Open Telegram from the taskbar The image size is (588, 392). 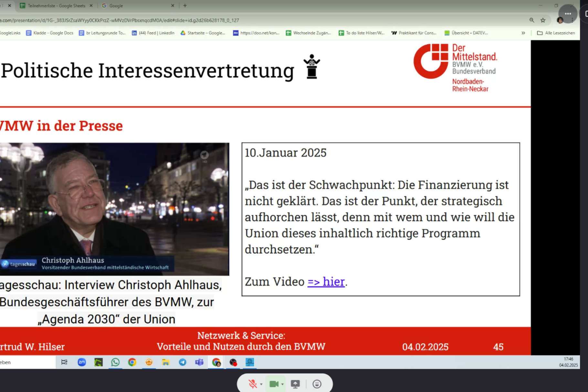[183, 362]
